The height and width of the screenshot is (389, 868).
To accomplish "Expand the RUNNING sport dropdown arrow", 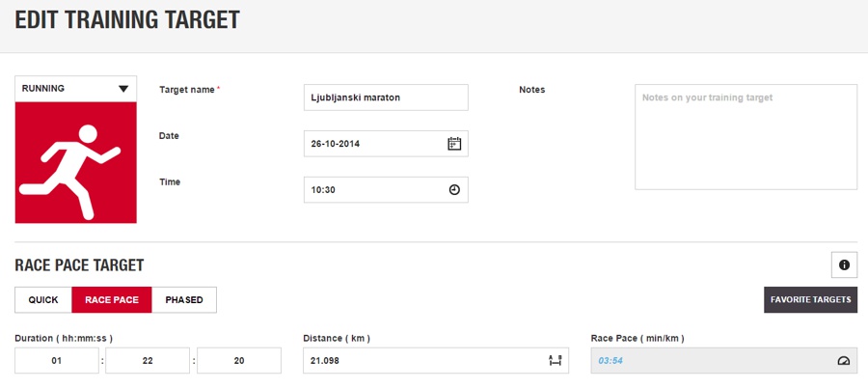I will pyautogui.click(x=123, y=89).
